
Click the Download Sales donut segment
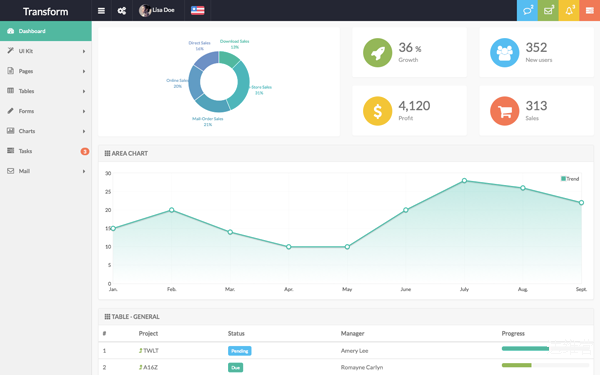tap(229, 59)
